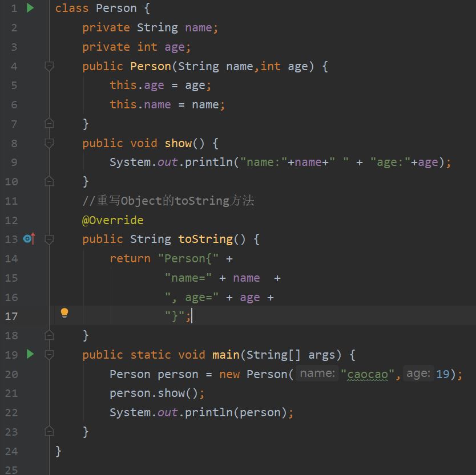Screen dimensions: 476x475
Task: Click the "age:" string on line 9
Action: pyautogui.click(x=390, y=163)
